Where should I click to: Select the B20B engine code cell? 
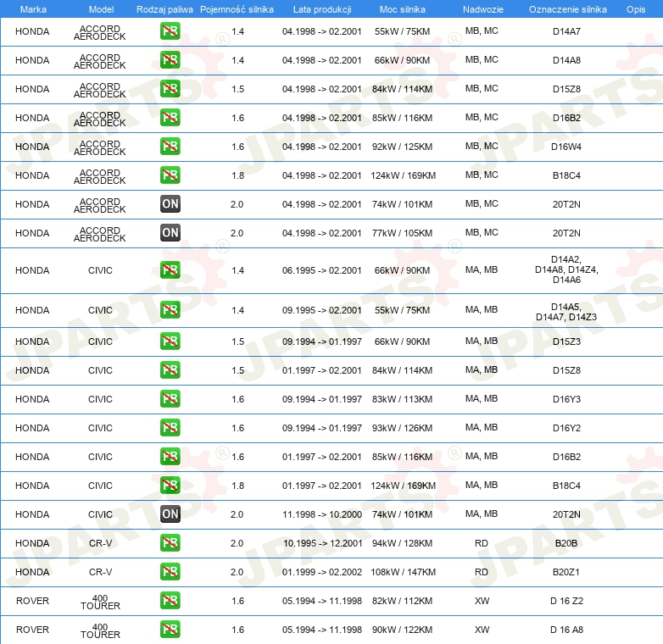pyautogui.click(x=566, y=543)
